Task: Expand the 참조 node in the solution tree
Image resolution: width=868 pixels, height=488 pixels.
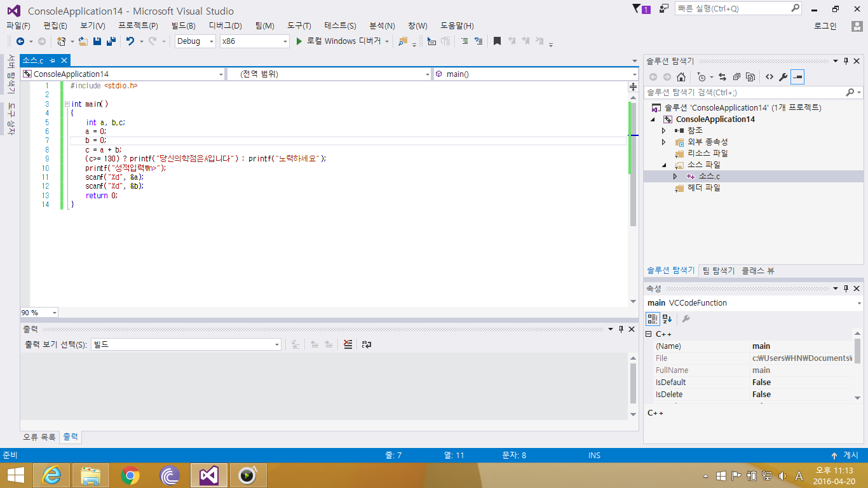Action: click(664, 130)
